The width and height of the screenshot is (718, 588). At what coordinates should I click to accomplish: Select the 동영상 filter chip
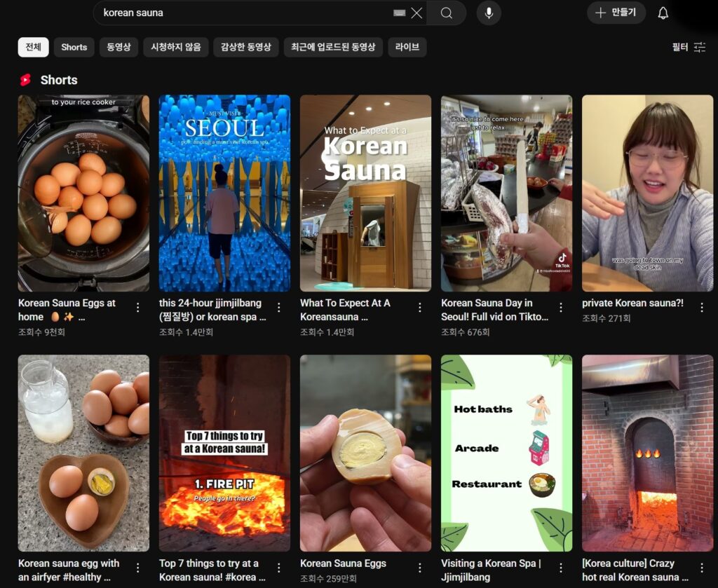pos(118,47)
